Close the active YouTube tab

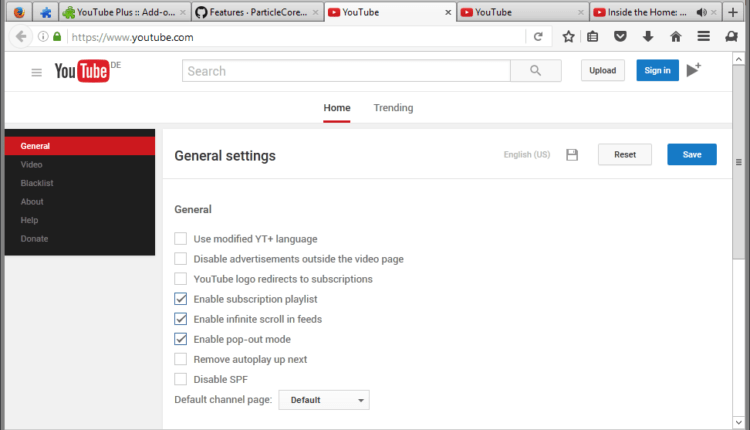pyautogui.click(x=448, y=12)
